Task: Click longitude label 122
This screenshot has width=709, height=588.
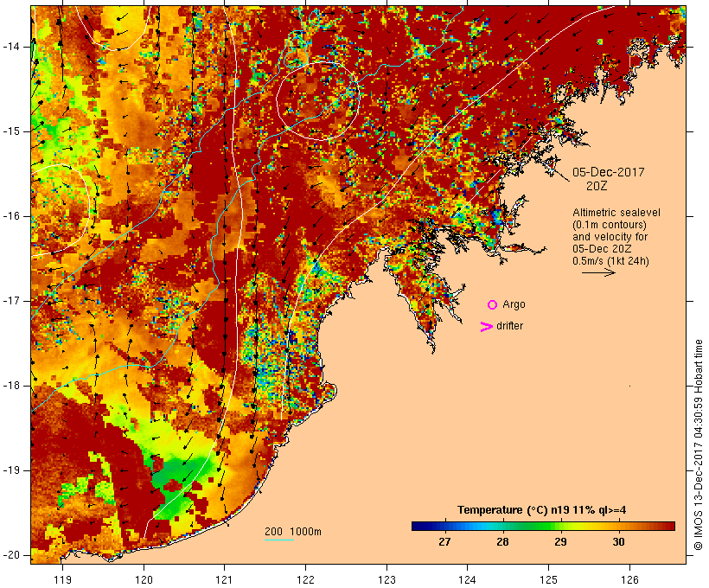Action: tap(306, 579)
